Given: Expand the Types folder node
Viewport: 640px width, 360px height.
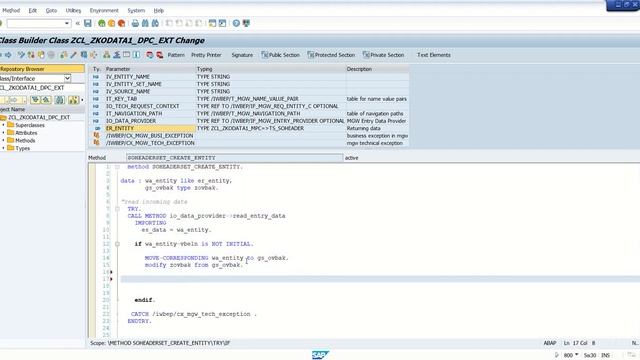Looking at the screenshot, I should pos(4,148).
